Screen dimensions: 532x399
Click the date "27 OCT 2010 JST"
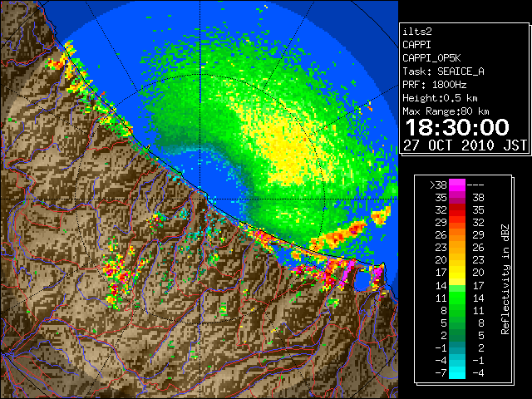(465, 145)
